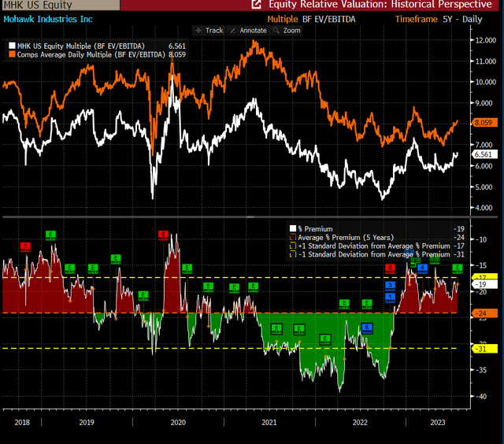The image size is (504, 444).
Task: Click the orange 8.059 axis value label
Action: (484, 122)
